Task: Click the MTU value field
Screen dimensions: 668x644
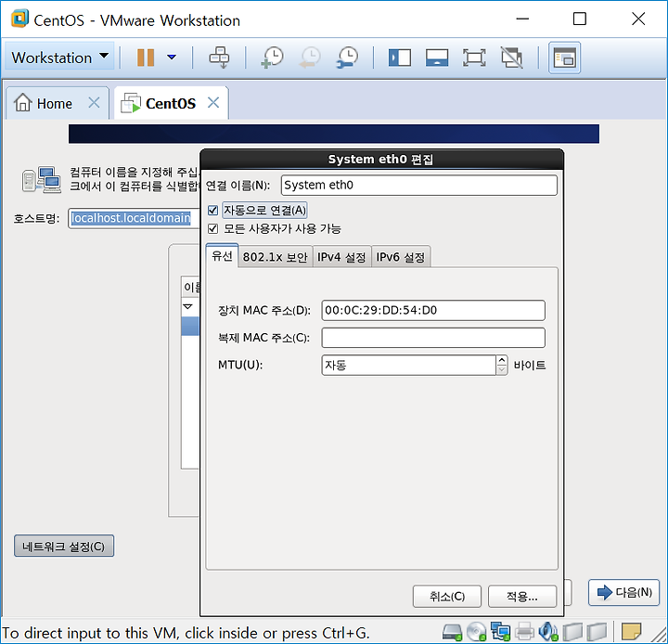Action: 409,365
